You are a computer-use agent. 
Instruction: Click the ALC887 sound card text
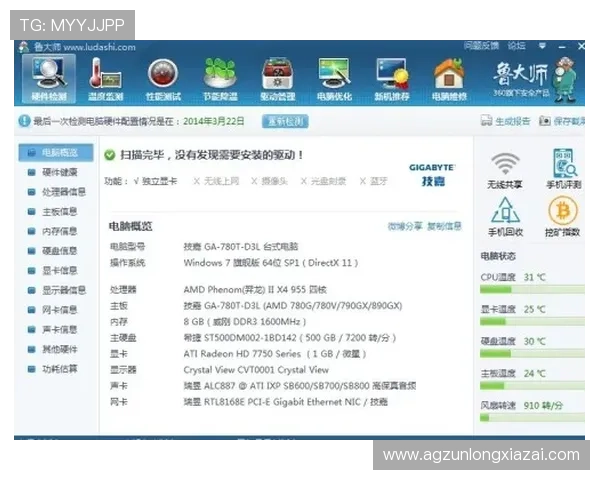300,386
